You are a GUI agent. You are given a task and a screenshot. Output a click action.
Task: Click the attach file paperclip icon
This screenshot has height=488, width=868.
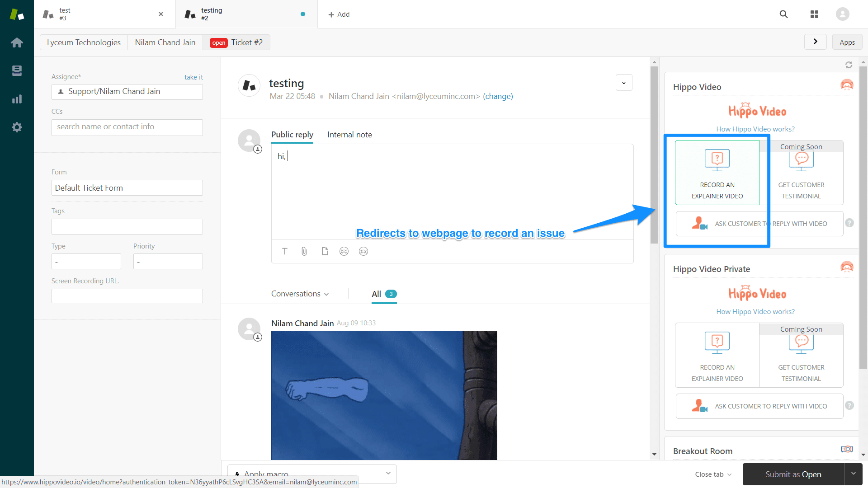tap(304, 251)
